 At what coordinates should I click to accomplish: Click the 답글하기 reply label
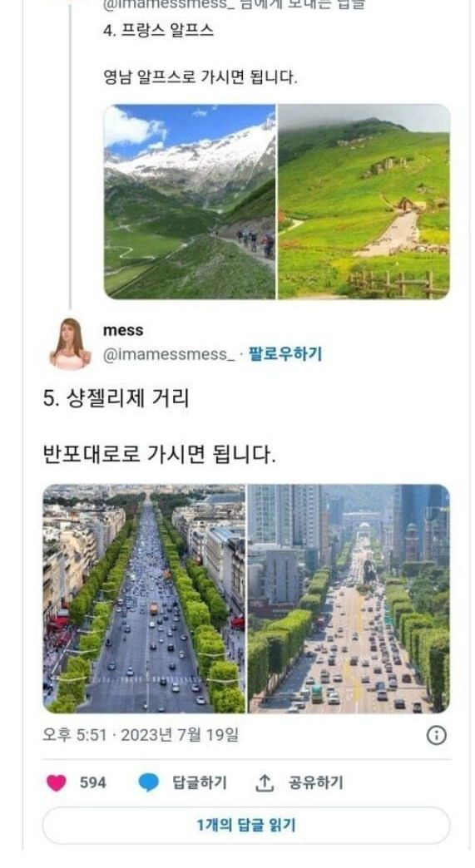click(x=200, y=782)
